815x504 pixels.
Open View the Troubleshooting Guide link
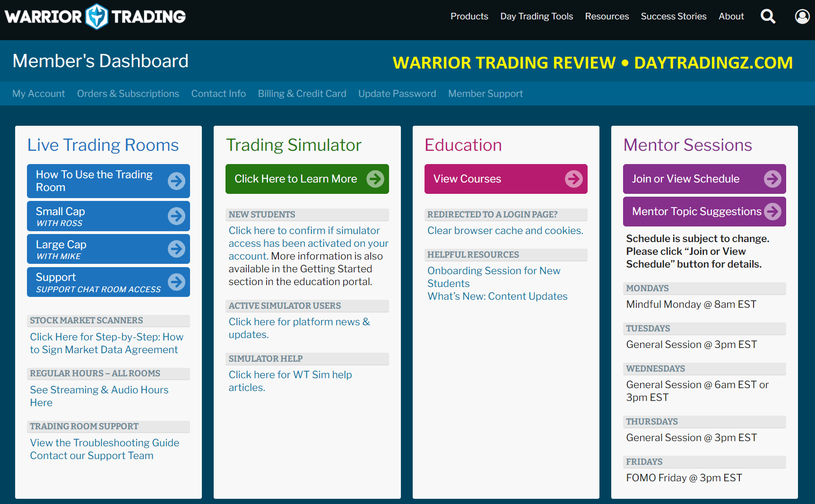(104, 443)
